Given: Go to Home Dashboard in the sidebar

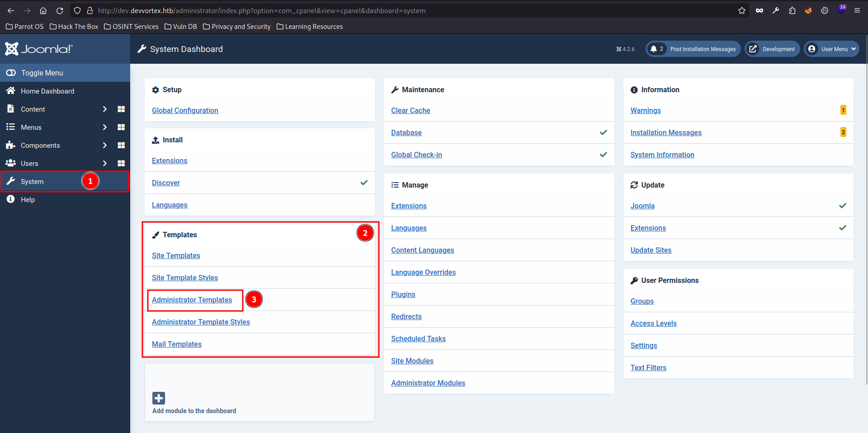Looking at the screenshot, I should point(47,91).
